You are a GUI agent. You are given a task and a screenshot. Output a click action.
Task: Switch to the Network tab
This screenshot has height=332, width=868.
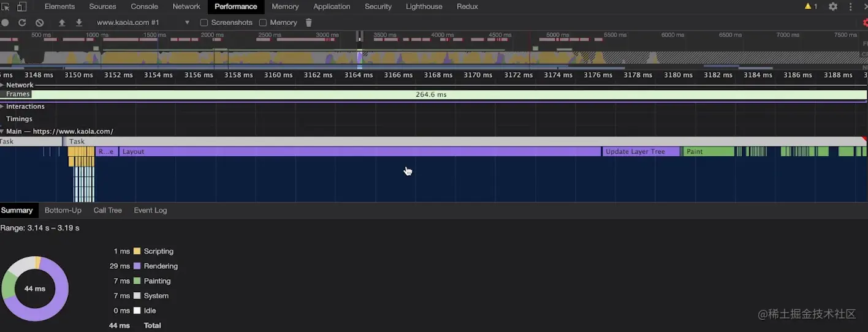pyautogui.click(x=186, y=7)
